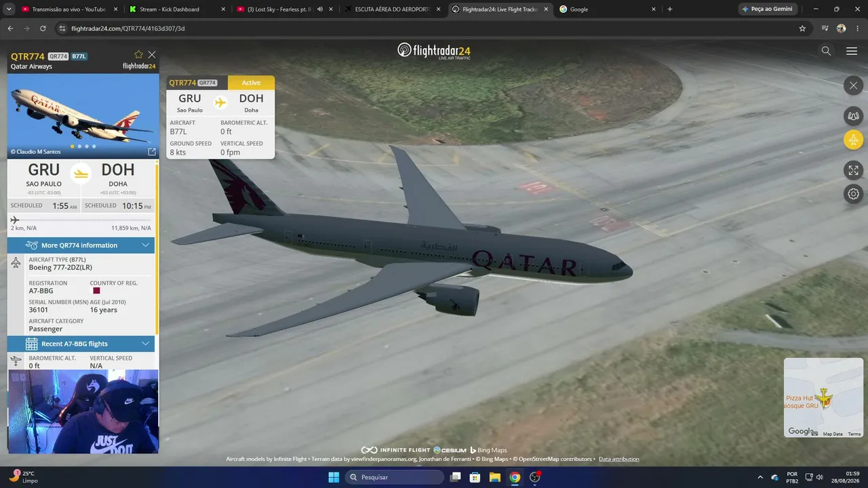Click the mini map thumbnail
The image size is (868, 488).
(823, 397)
